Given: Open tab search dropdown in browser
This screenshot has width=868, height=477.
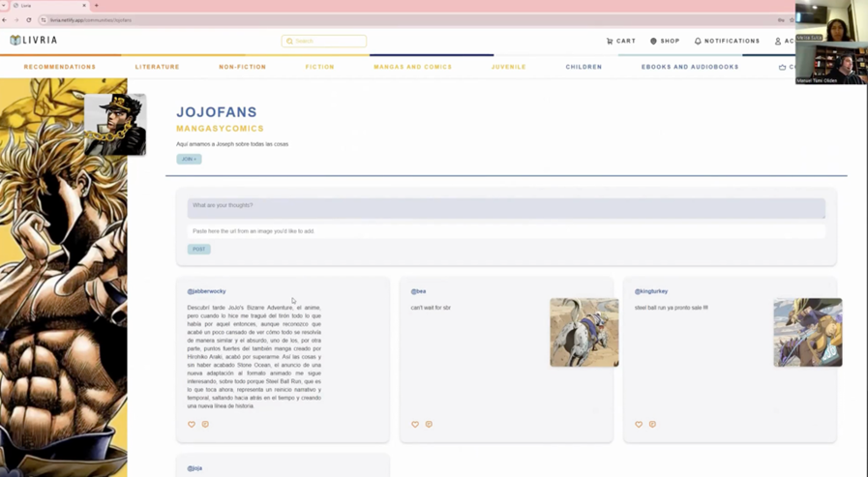Looking at the screenshot, I should point(4,6).
